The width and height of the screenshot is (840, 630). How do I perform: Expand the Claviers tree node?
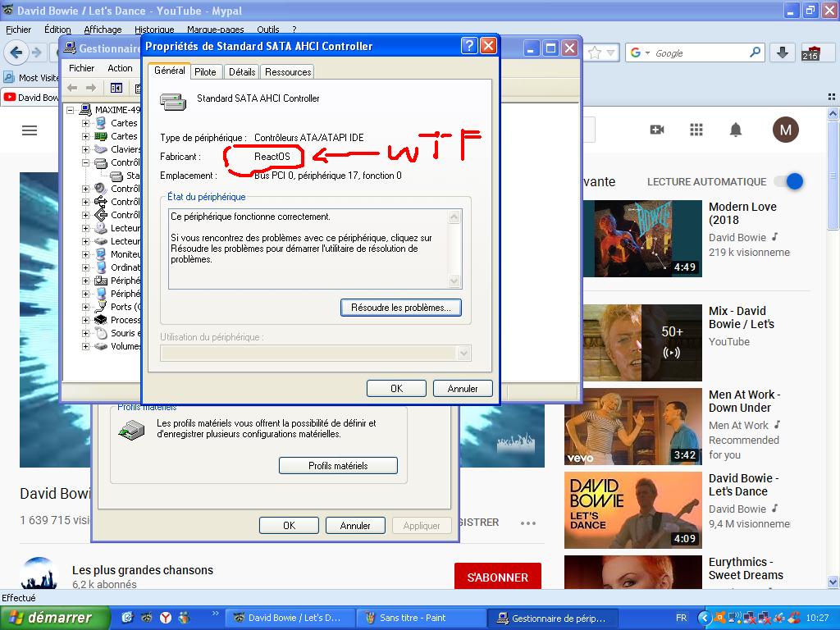pos(85,149)
